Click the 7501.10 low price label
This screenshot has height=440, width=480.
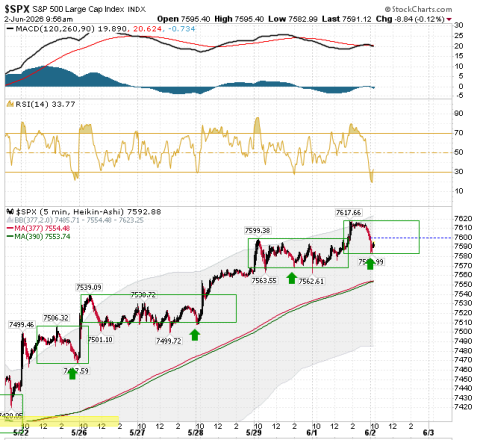[100, 340]
